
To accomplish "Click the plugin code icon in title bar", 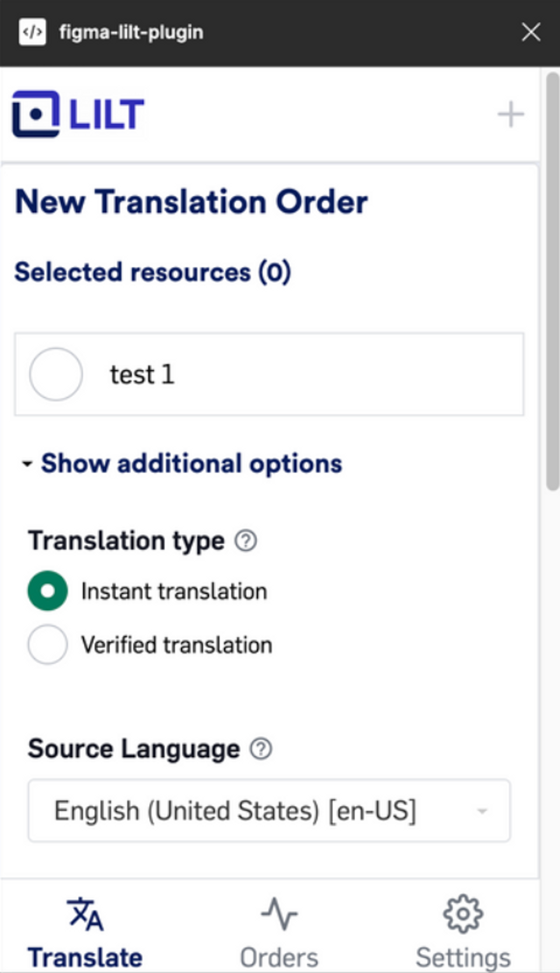I will coord(32,32).
